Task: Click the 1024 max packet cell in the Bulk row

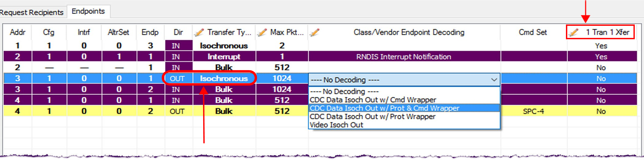Action: click(282, 89)
